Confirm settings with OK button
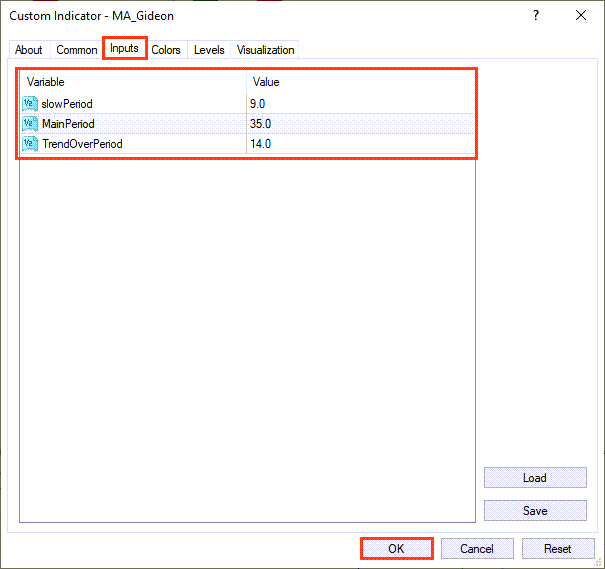 coord(397,549)
